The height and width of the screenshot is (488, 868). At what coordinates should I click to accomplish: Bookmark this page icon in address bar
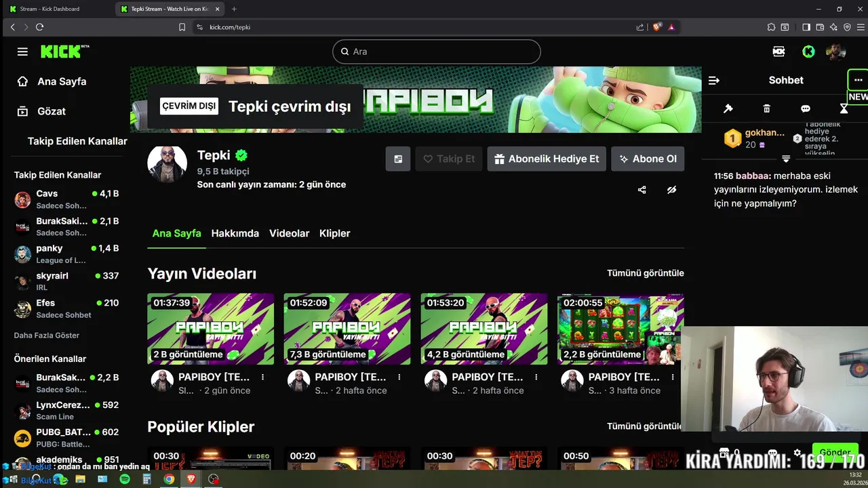tap(182, 27)
